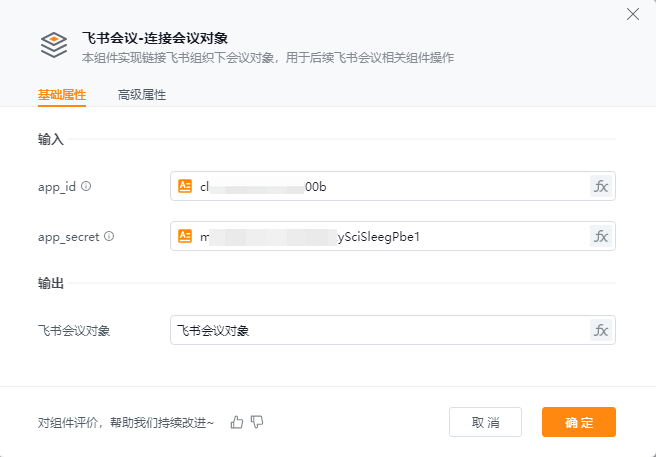
Task: Open the fx editor for 飞书会议对象 output
Action: [600, 331]
